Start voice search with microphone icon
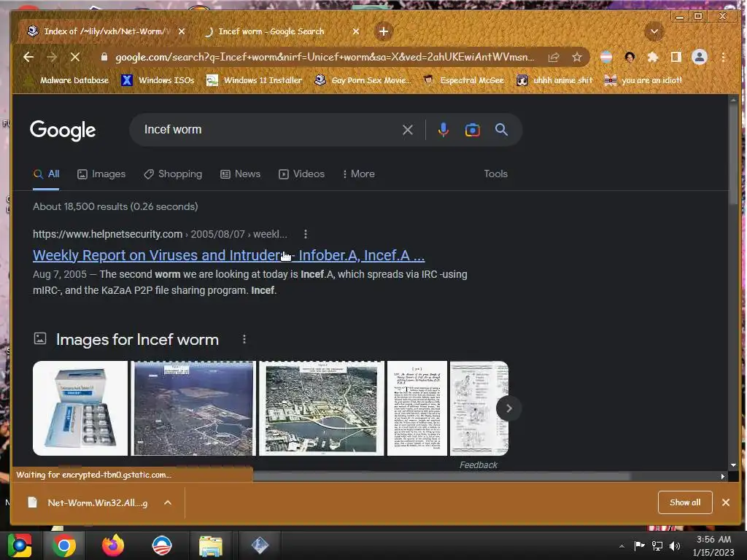The width and height of the screenshot is (747, 560). point(444,130)
